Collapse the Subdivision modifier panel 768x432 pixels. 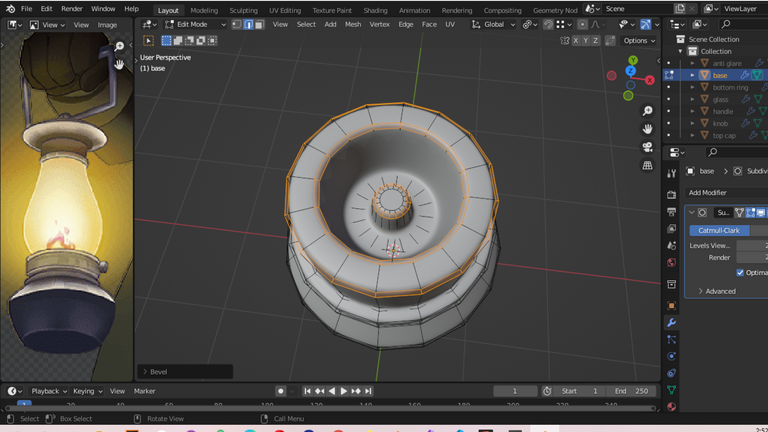click(x=692, y=213)
